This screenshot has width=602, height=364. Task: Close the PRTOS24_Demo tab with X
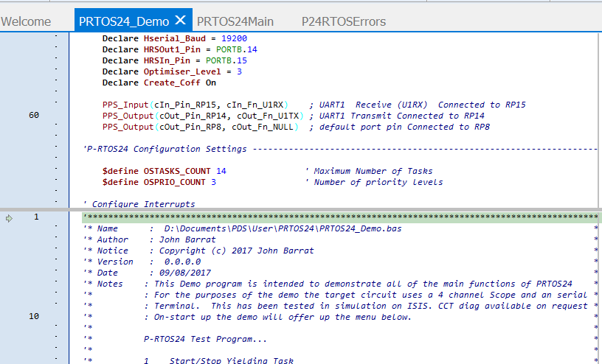pyautogui.click(x=180, y=21)
